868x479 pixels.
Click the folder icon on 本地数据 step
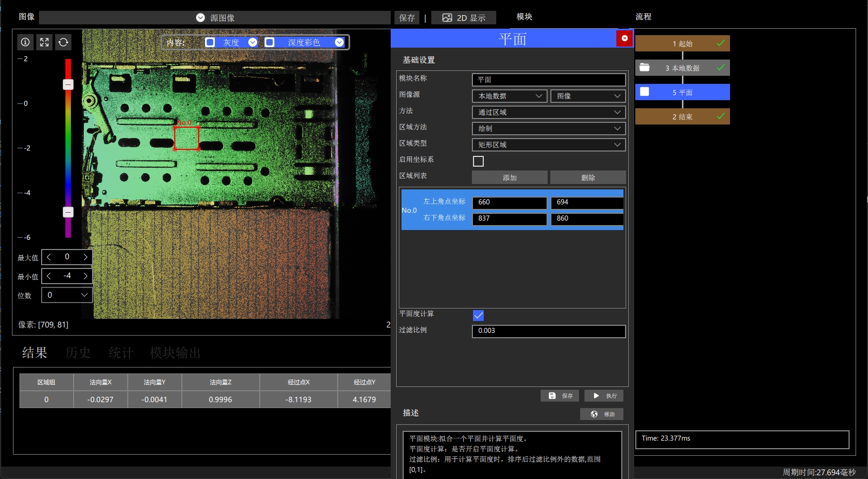(x=645, y=68)
